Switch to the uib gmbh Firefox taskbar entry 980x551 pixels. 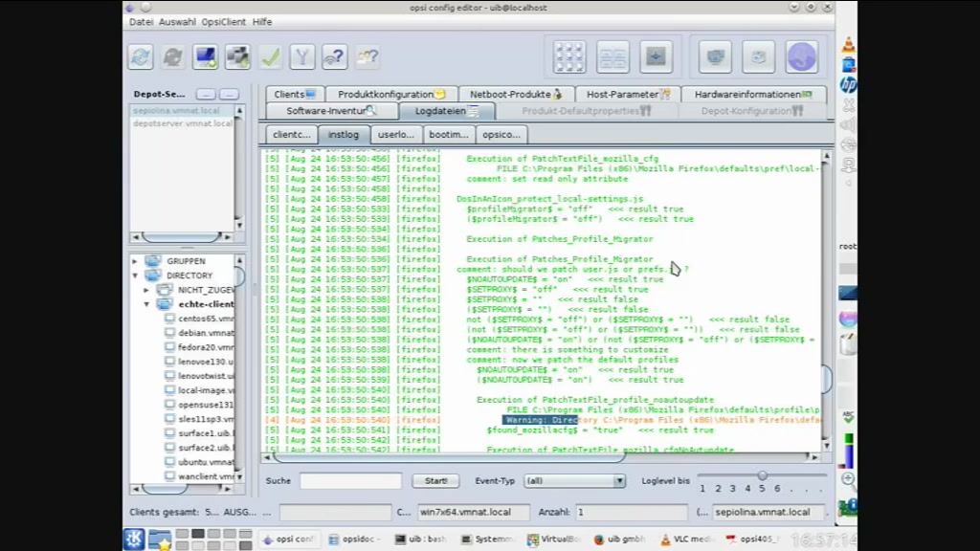click(619, 540)
